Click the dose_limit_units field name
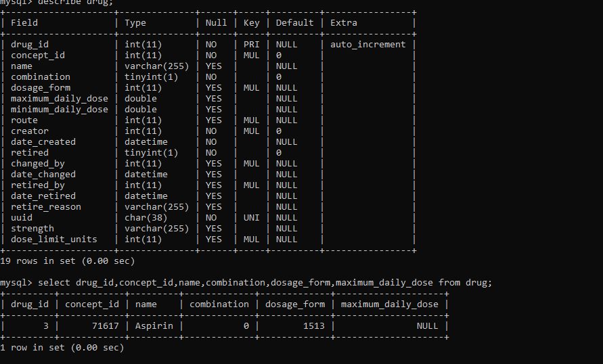The image size is (603, 364). pyautogui.click(x=54, y=239)
